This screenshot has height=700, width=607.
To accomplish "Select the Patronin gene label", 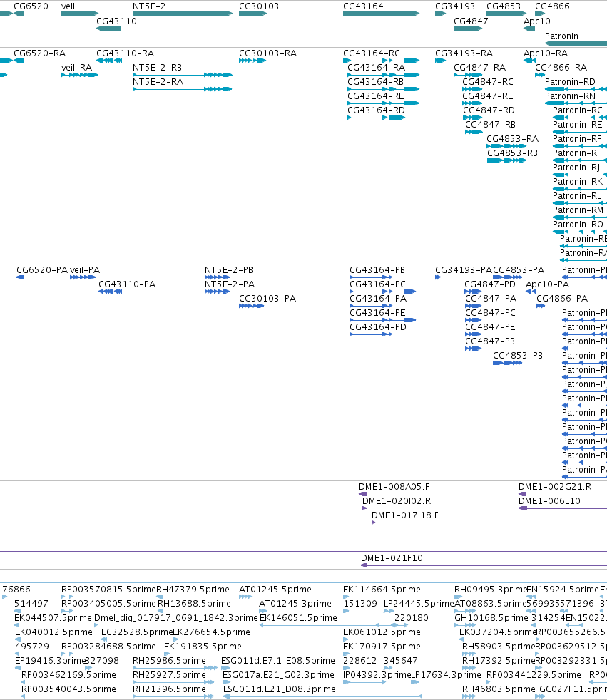I will [x=561, y=36].
